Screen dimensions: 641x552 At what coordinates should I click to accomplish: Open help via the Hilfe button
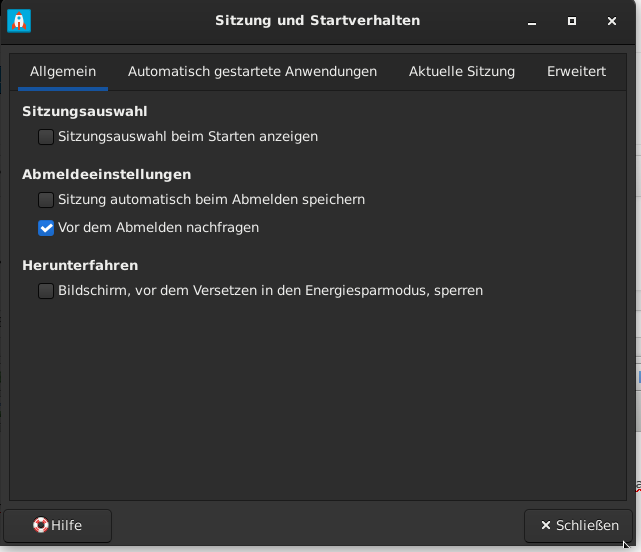(x=57, y=525)
